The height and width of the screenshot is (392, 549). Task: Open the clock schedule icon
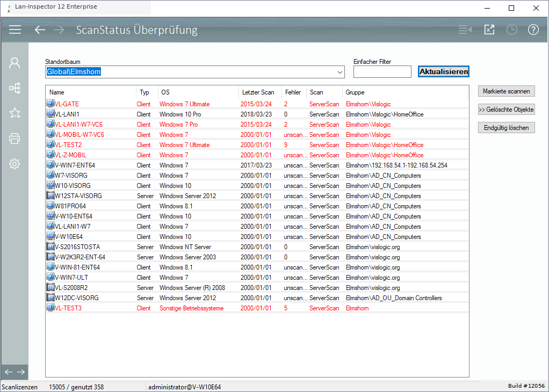click(512, 30)
